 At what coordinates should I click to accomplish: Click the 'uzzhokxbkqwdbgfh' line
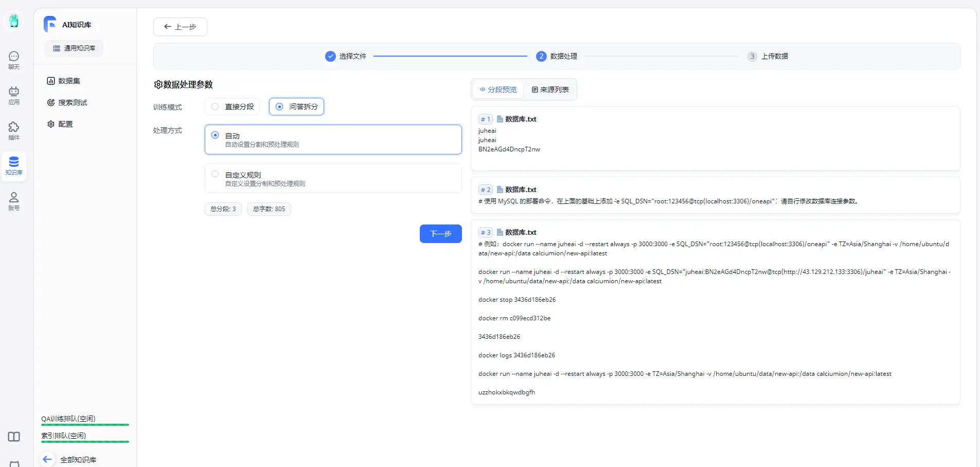[507, 392]
